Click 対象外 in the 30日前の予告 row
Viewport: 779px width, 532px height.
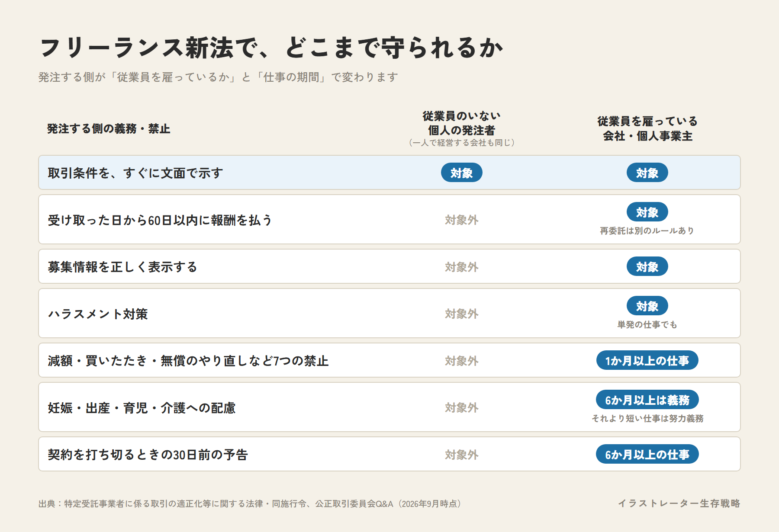point(461,455)
